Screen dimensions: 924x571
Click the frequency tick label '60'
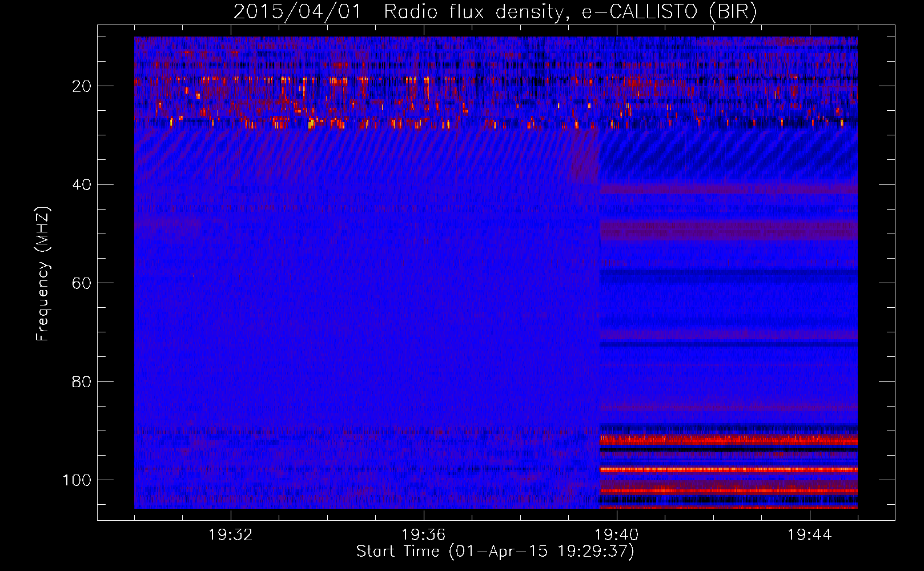[82, 283]
